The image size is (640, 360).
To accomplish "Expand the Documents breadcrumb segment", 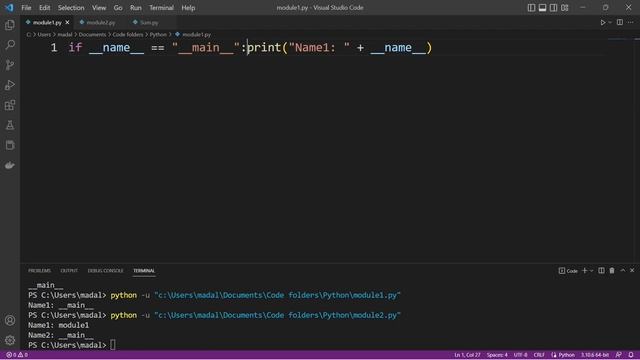I will tap(92, 35).
